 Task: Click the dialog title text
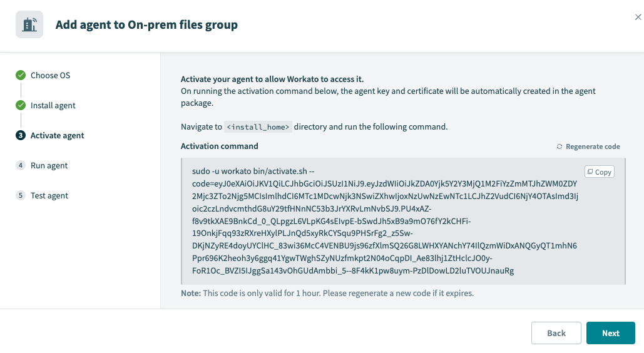[x=146, y=25]
